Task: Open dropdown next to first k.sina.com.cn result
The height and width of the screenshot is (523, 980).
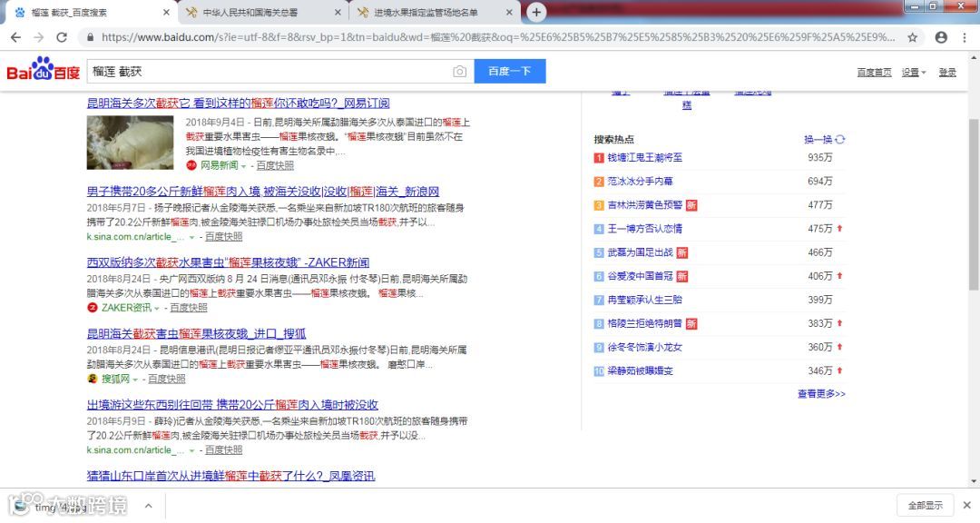Action: [191, 237]
